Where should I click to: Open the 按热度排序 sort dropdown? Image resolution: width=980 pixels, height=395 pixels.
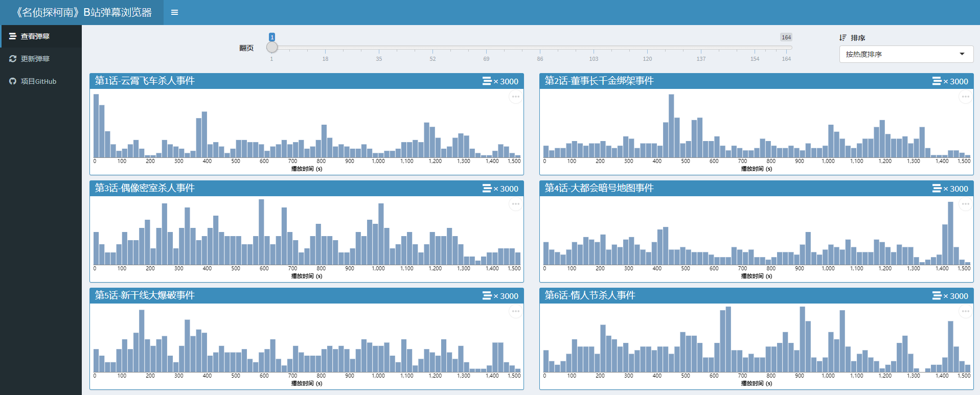[906, 54]
